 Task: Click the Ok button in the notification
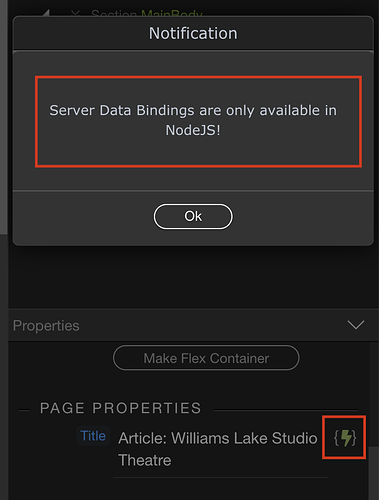193,216
